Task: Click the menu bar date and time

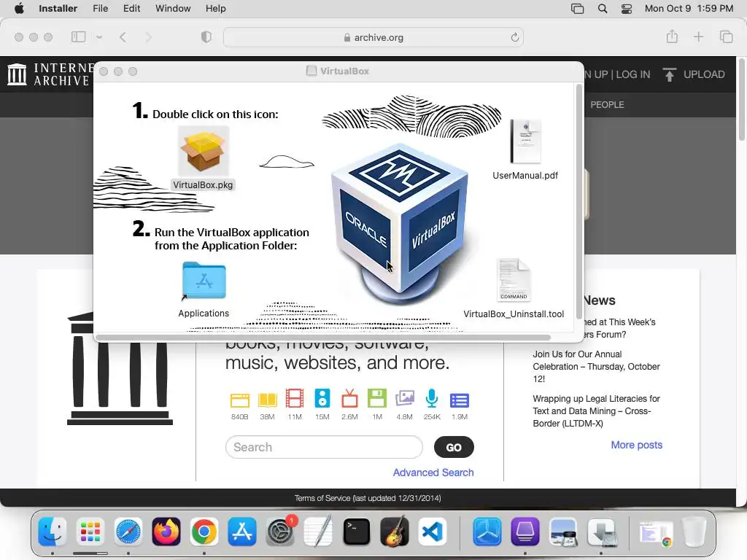Action: [689, 9]
